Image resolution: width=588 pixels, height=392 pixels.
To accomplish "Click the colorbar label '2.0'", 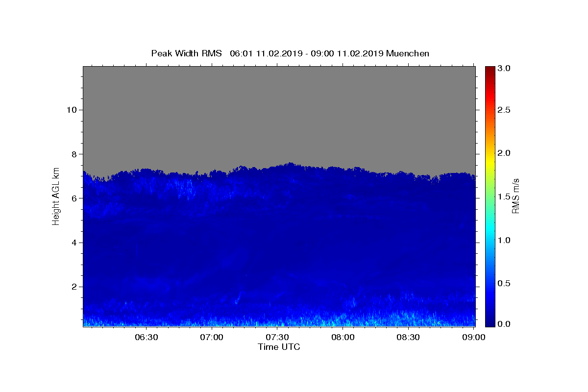I will point(505,153).
